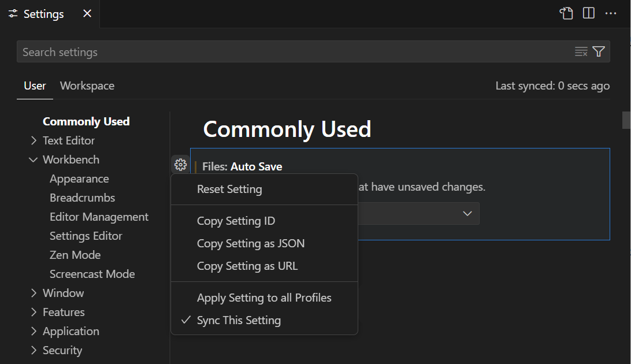Choose Copy Setting as JSON
Screen dimensions: 631x364
251,243
